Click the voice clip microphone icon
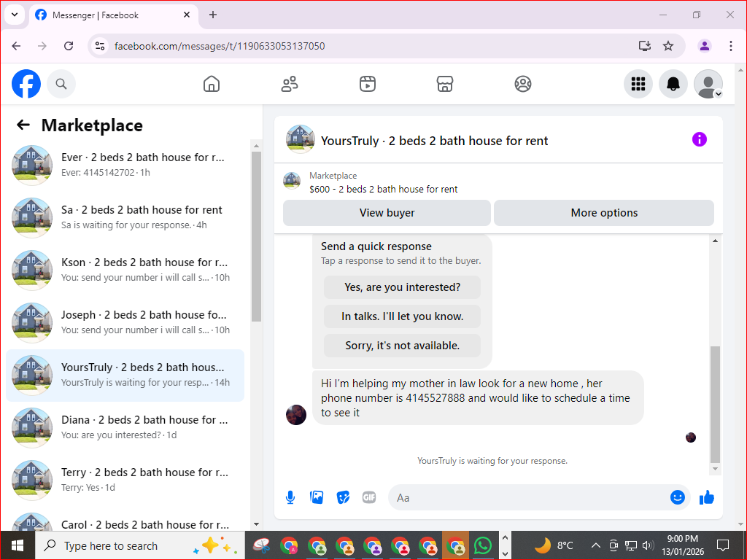The height and width of the screenshot is (560, 747). coord(290,497)
